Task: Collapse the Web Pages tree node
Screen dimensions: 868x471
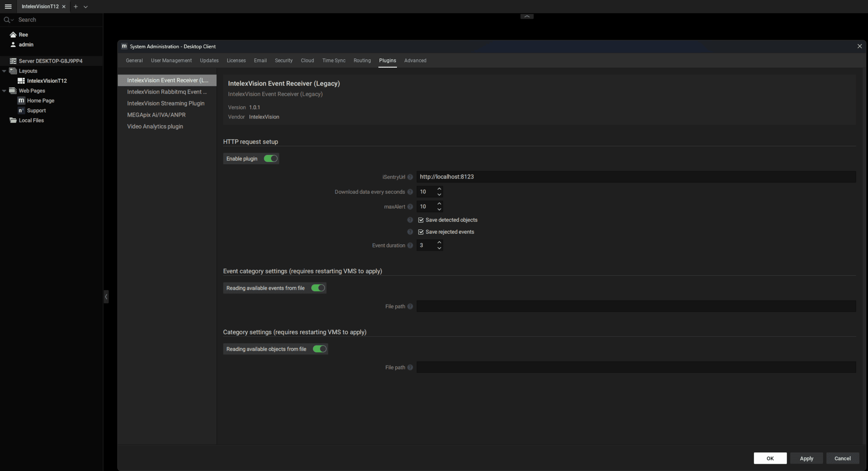Action: point(4,91)
